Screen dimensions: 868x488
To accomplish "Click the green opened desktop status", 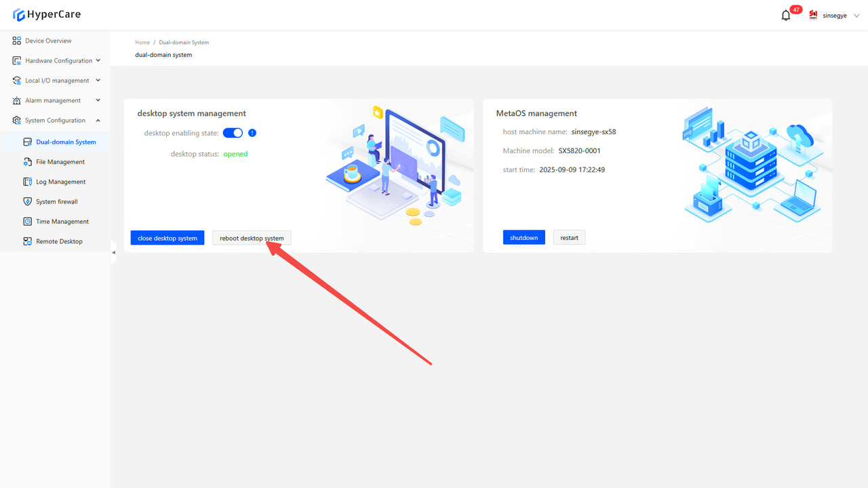I will click(x=235, y=154).
